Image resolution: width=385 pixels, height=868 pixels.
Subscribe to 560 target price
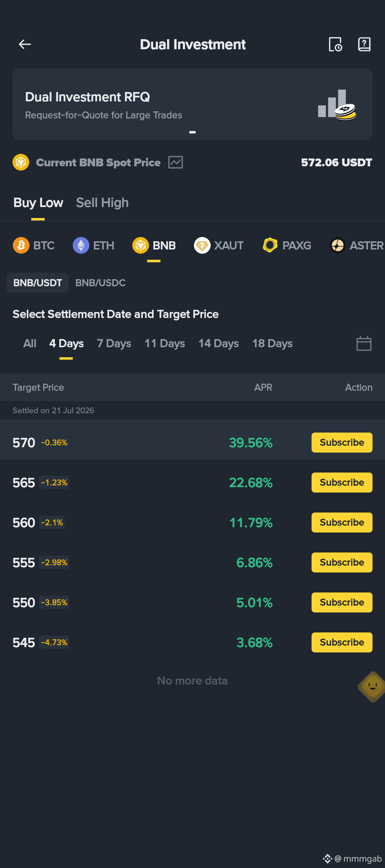342,523
